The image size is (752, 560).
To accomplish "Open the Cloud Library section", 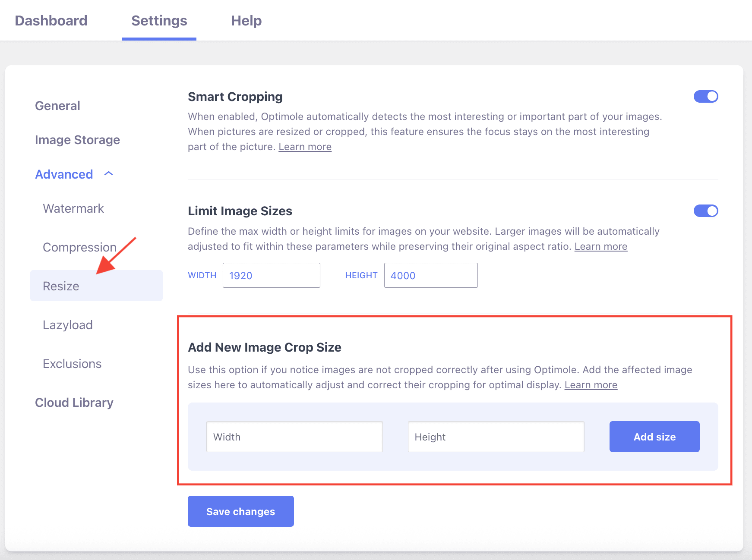I will coord(74,403).
